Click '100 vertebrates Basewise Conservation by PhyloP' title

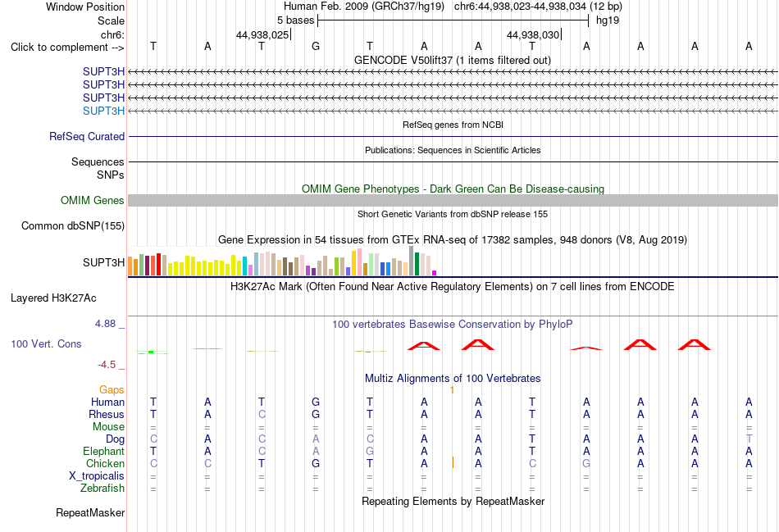452,325
